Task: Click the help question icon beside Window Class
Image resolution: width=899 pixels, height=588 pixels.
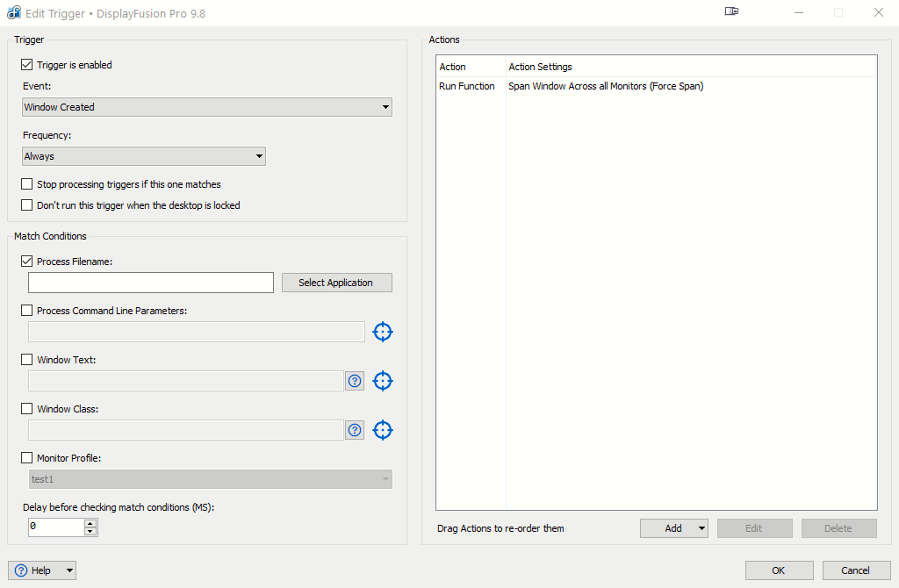Action: [355, 430]
